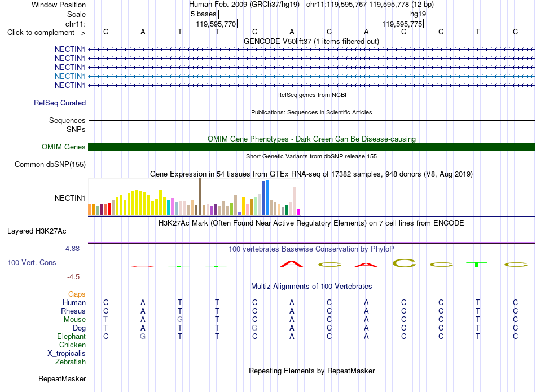Viewport: 536px width, 392px height.
Task: Select the light blue NECTIN1 transcript
Action: click(x=70, y=76)
